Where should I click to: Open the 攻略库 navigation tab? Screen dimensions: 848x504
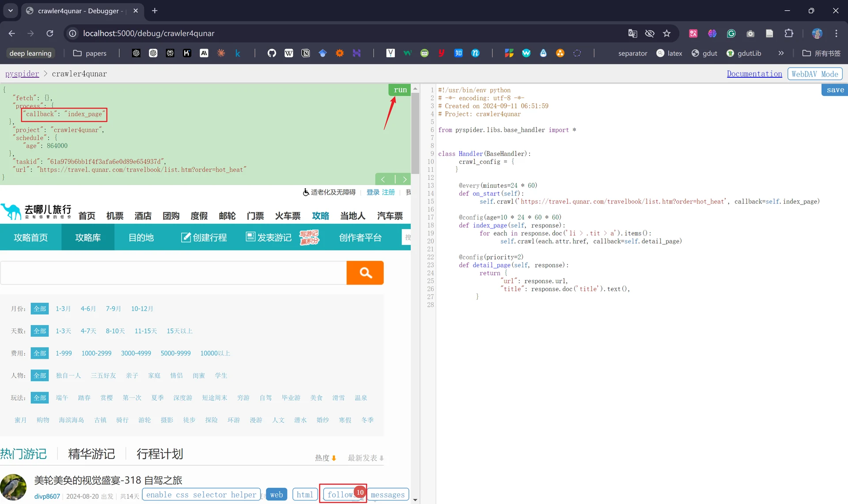[88, 237]
